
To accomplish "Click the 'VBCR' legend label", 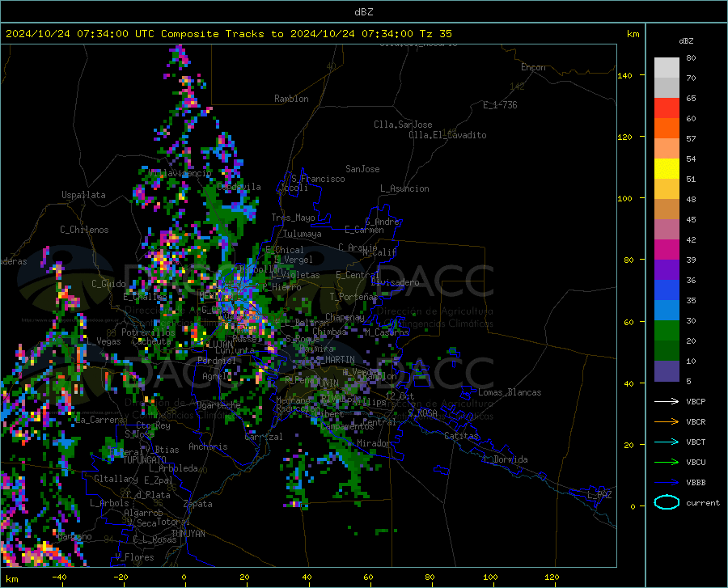I will pyautogui.click(x=696, y=422).
